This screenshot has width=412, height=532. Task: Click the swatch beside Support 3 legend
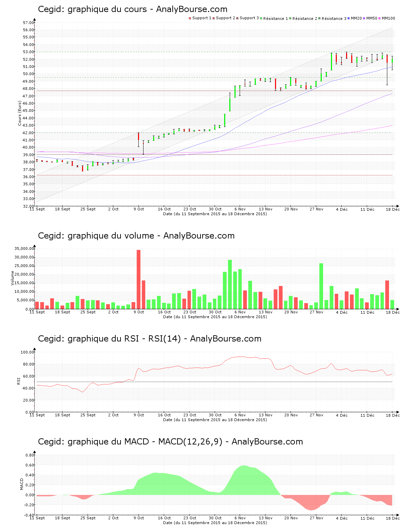click(237, 18)
